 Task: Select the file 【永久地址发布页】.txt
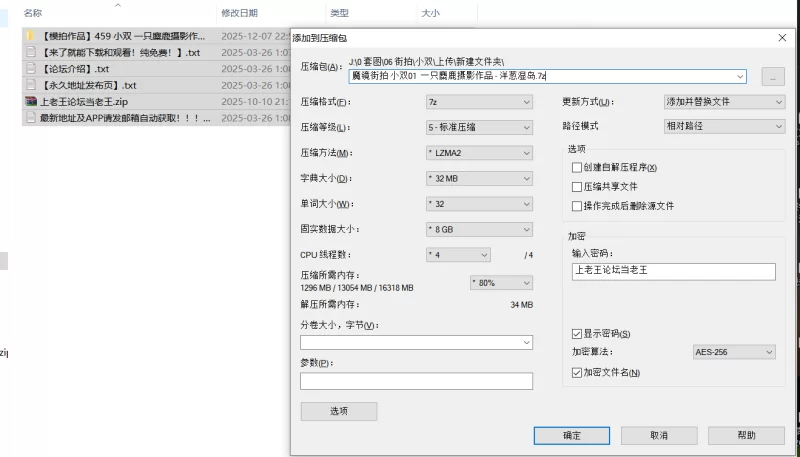(x=88, y=85)
